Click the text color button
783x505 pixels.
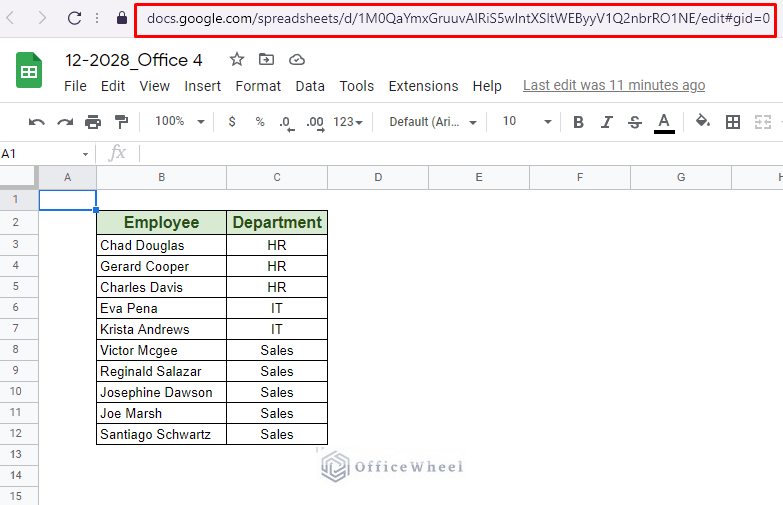coord(663,122)
